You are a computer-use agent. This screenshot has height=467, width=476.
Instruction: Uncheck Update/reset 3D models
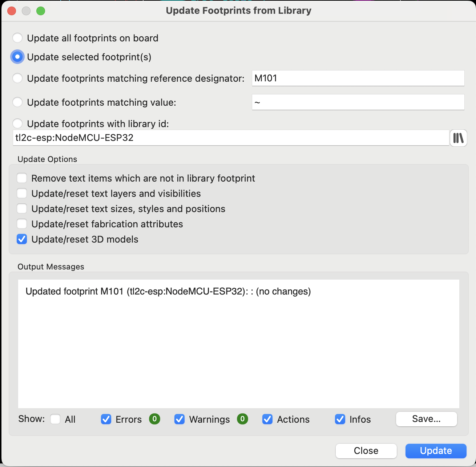(x=22, y=239)
